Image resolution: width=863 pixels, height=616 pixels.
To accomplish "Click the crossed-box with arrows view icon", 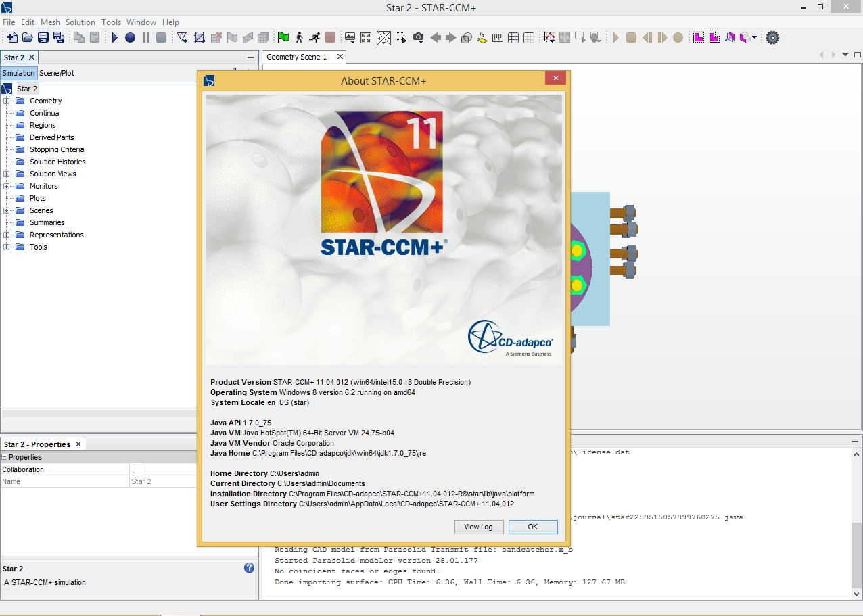I will click(383, 38).
